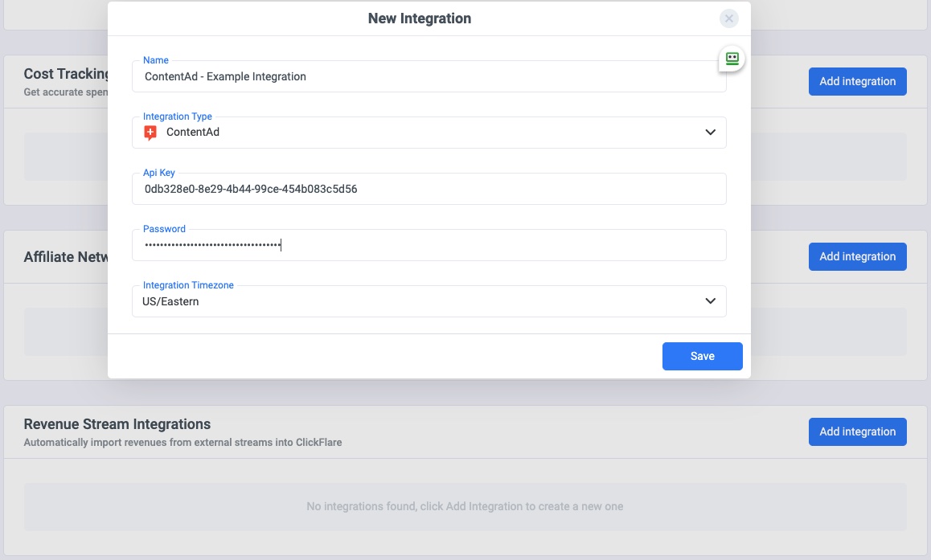Expand the Integration Type dropdown arrow

pos(710,133)
